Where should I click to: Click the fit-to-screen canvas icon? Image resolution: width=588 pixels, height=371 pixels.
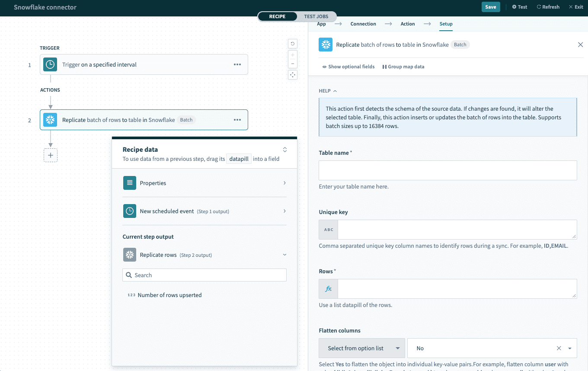(x=293, y=75)
